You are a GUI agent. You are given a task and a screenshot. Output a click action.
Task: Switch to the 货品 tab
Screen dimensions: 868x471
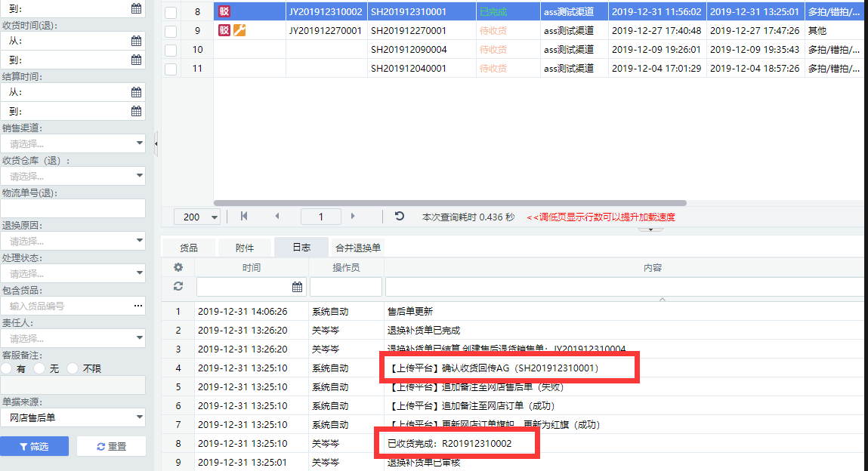pyautogui.click(x=189, y=248)
